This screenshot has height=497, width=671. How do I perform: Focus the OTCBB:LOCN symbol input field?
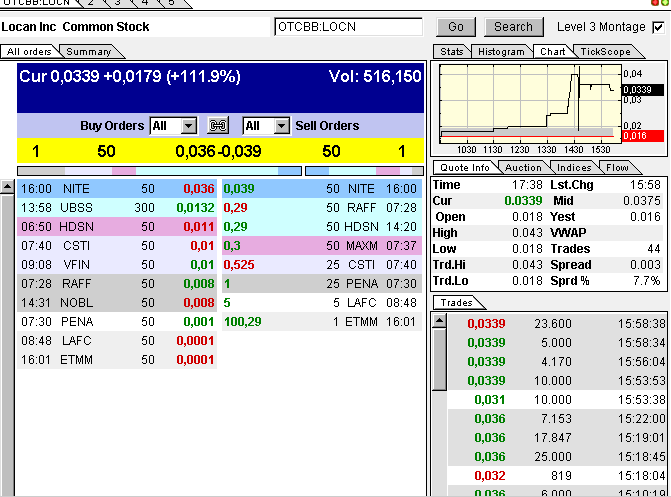348,27
